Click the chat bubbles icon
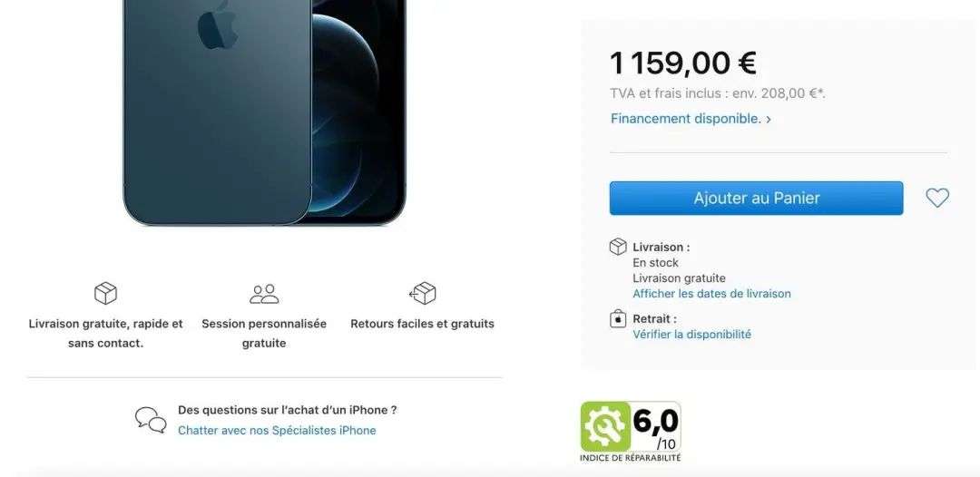 [x=152, y=420]
